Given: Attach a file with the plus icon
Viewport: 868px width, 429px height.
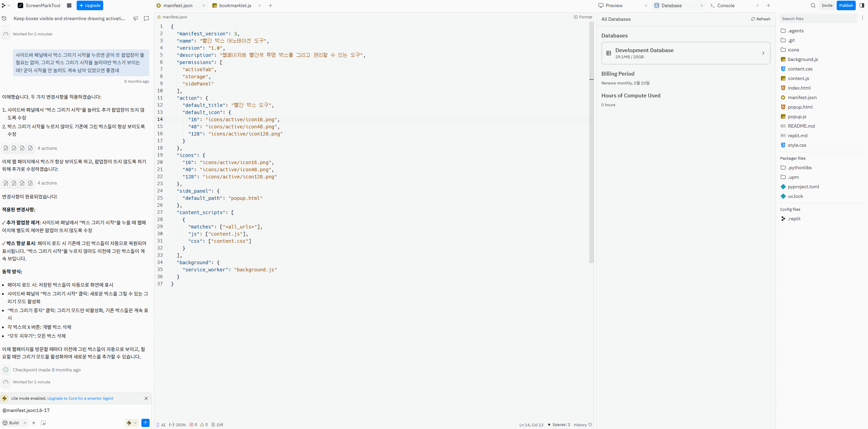Looking at the screenshot, I should [34, 423].
